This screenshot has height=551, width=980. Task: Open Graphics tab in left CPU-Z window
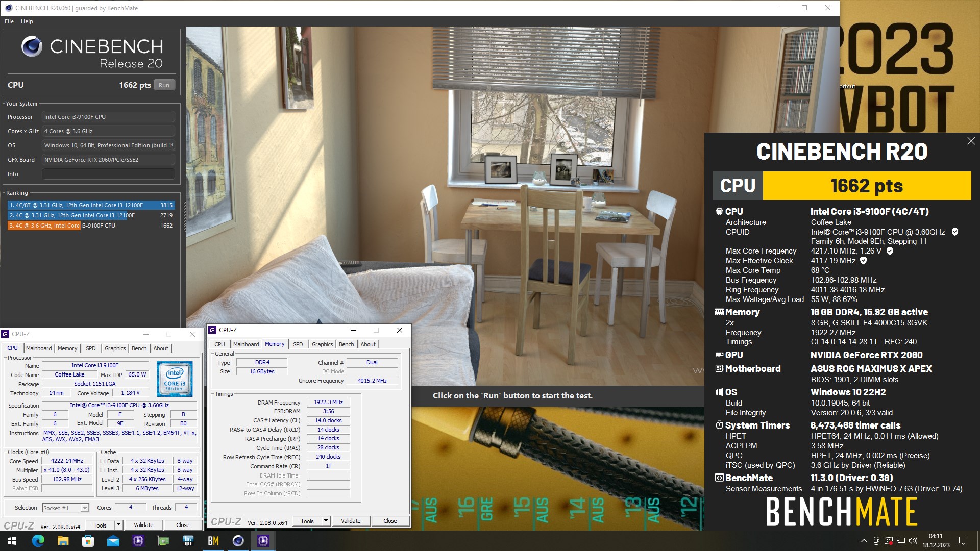[115, 348]
